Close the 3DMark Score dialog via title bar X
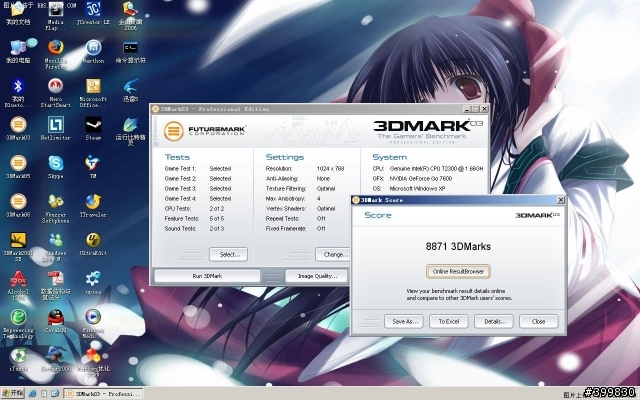This screenshot has width=640, height=400. pyautogui.click(x=560, y=200)
